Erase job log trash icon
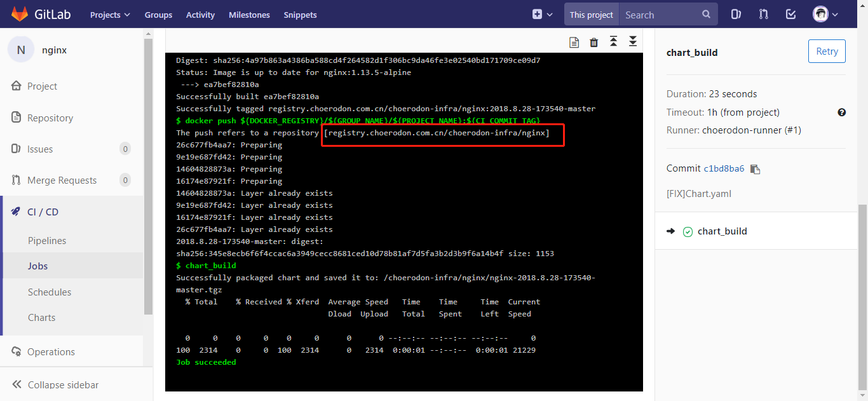This screenshot has width=868, height=401. (593, 43)
